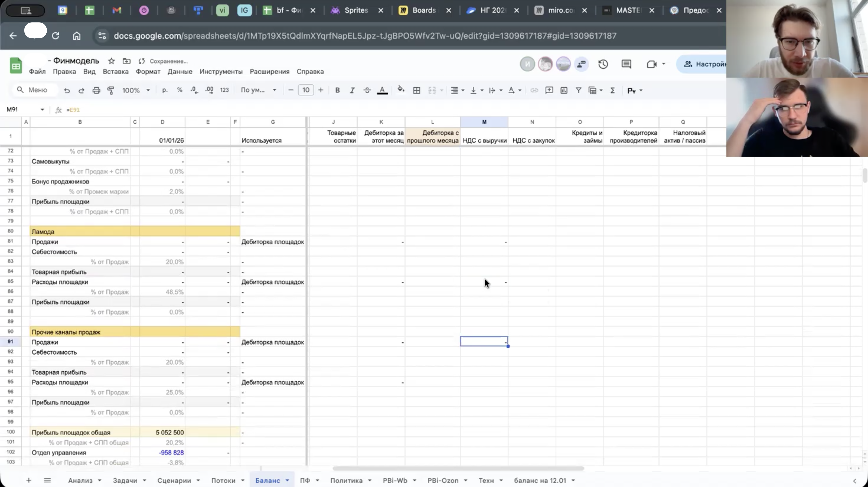Format as currency with р. button
Image resolution: width=868 pixels, height=487 pixels.
(165, 90)
